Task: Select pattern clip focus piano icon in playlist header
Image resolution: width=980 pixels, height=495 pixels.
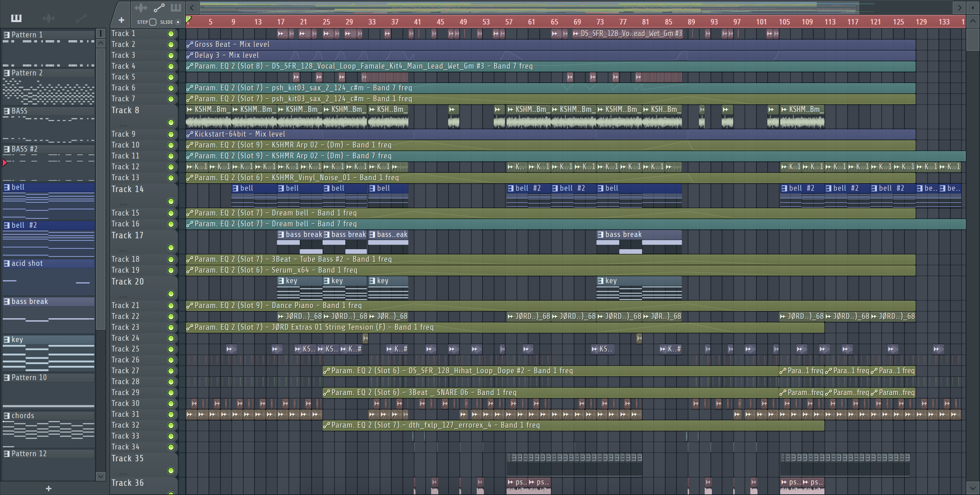Action: tap(176, 7)
